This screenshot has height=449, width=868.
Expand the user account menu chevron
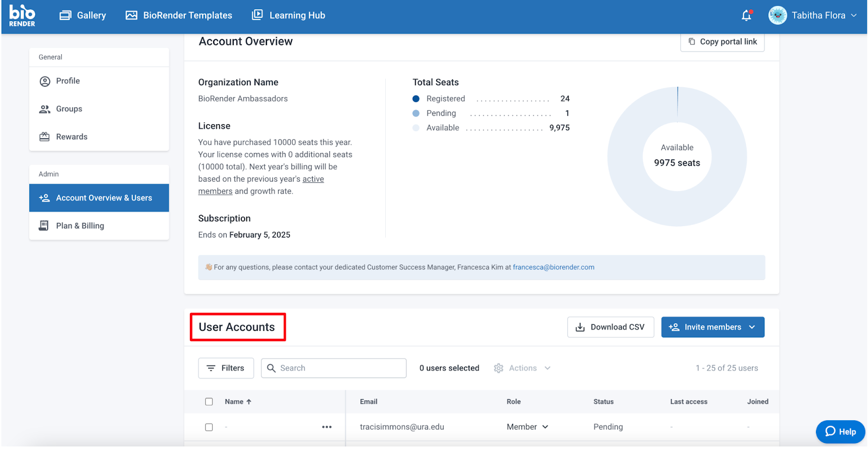tap(854, 16)
